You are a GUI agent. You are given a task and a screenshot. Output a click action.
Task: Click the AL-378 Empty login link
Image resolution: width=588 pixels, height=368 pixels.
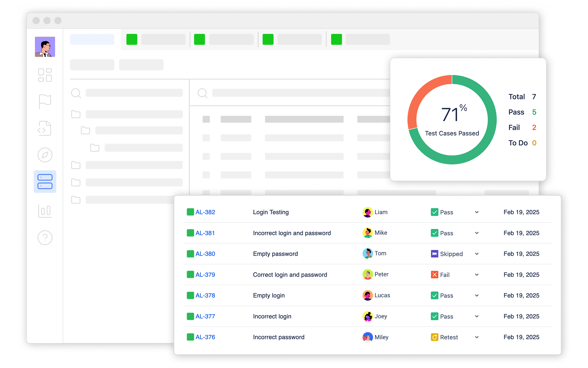(205, 295)
